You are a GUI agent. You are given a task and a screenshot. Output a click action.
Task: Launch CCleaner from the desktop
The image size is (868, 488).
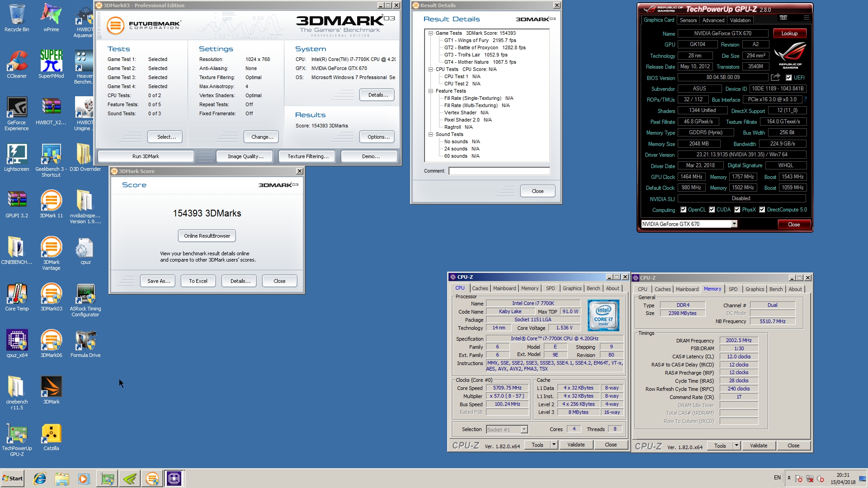(17, 65)
